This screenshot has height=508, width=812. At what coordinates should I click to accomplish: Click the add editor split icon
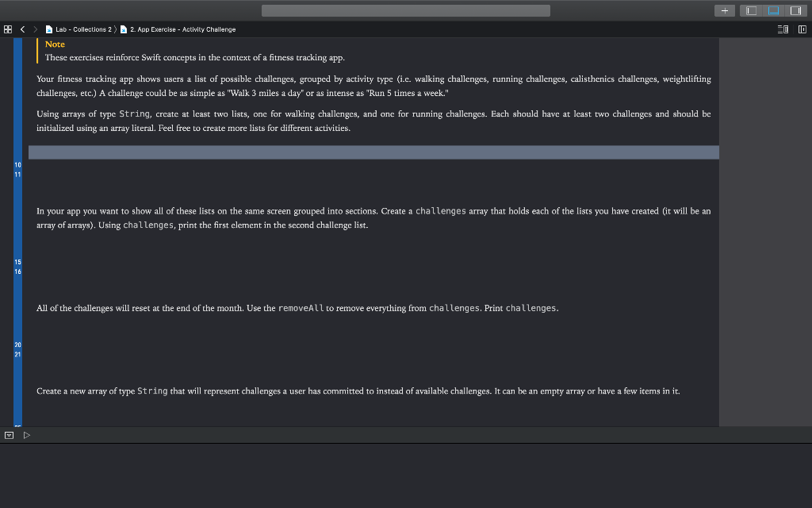click(801, 29)
